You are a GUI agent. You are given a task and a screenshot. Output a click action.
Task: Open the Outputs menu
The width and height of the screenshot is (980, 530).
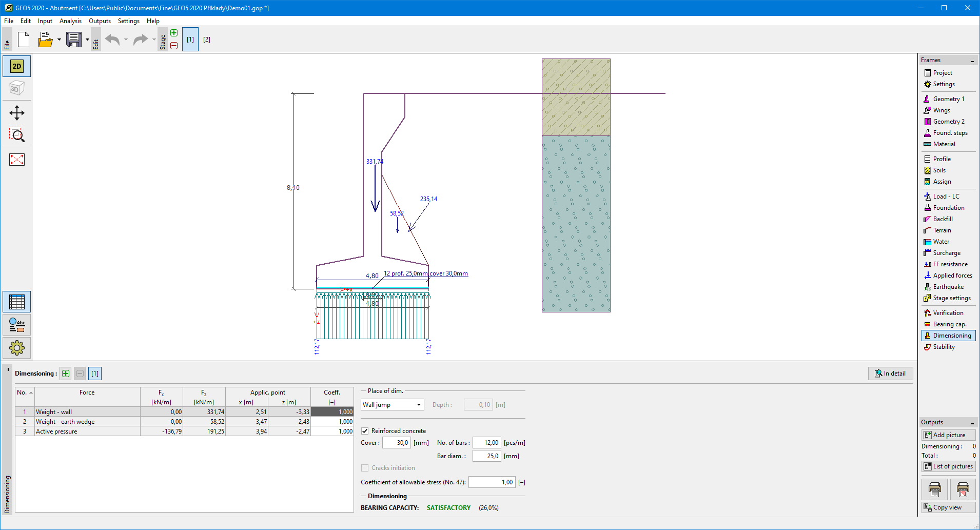click(100, 21)
